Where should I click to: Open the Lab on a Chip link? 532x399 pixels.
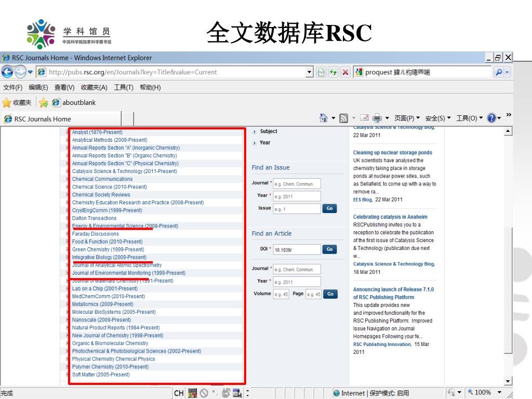click(105, 288)
